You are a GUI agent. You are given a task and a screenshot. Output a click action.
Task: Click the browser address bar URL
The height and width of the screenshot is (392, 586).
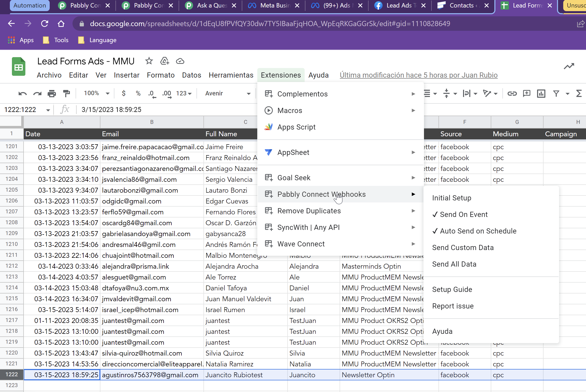tap(270, 24)
